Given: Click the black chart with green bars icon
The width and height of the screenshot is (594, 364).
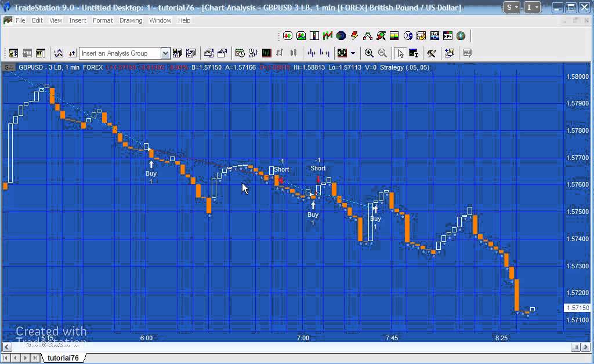Looking at the screenshot, I should coord(266,53).
